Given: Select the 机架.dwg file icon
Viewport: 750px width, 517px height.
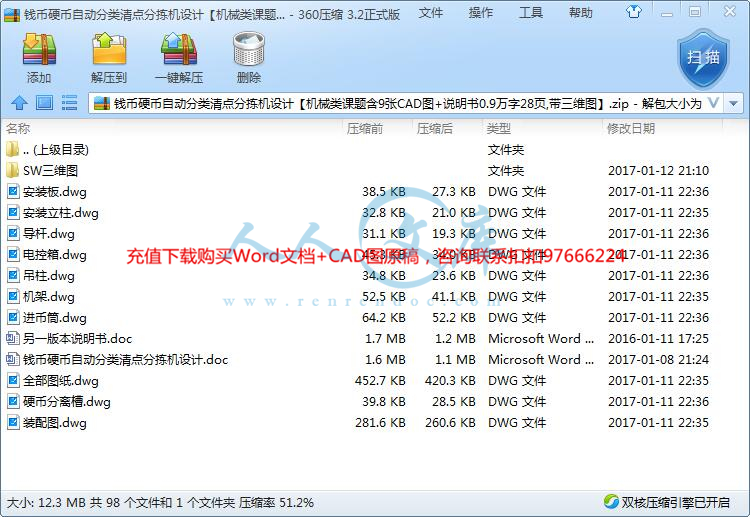Looking at the screenshot, I should click(13, 297).
